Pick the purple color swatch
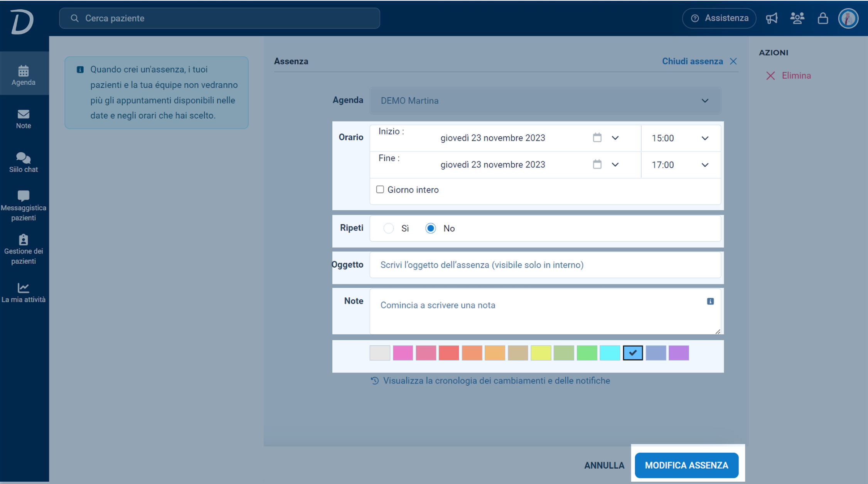This screenshot has width=868, height=484. 679,353
